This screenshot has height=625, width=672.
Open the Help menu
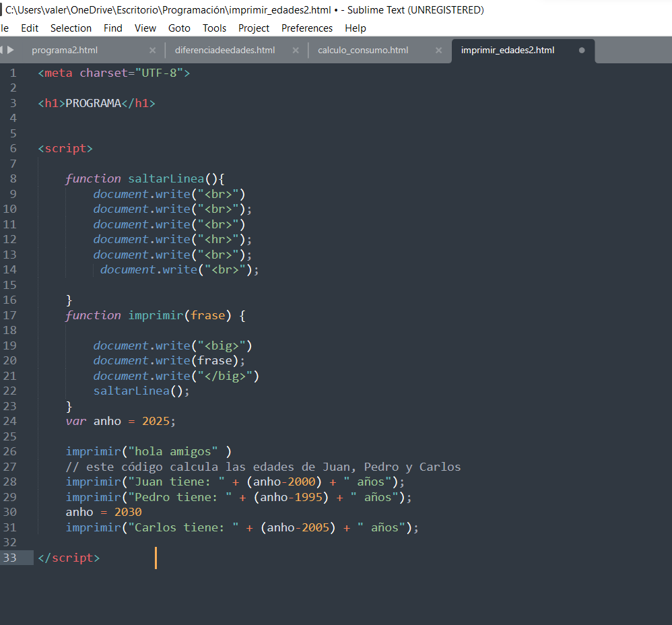coord(356,28)
